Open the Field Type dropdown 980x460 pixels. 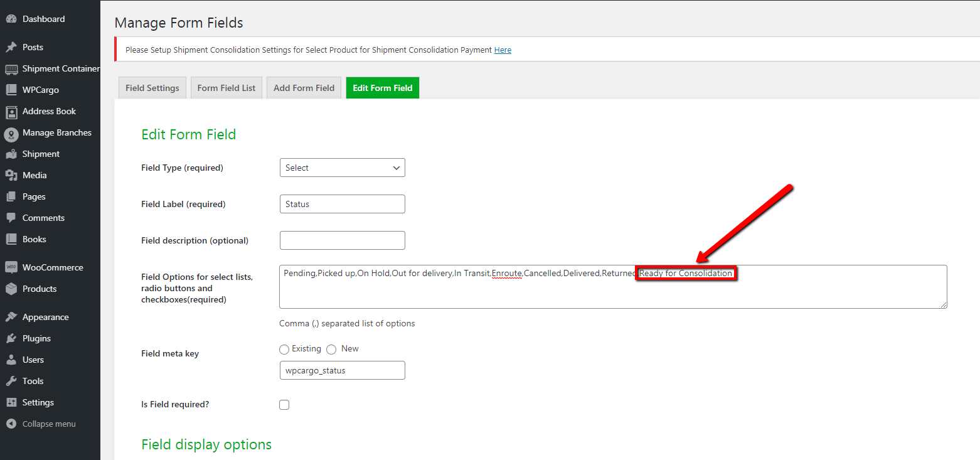coord(342,168)
